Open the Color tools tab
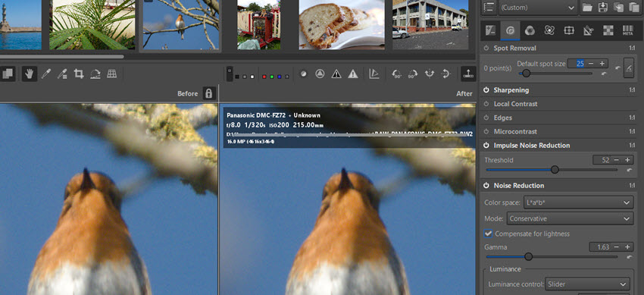Screen dimensions: 644x295 530,30
